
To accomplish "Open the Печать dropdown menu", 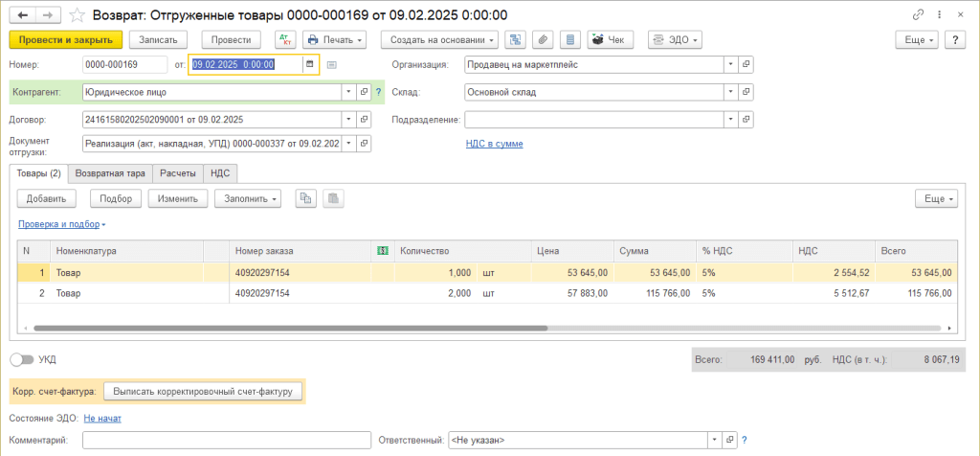I will pyautogui.click(x=335, y=39).
